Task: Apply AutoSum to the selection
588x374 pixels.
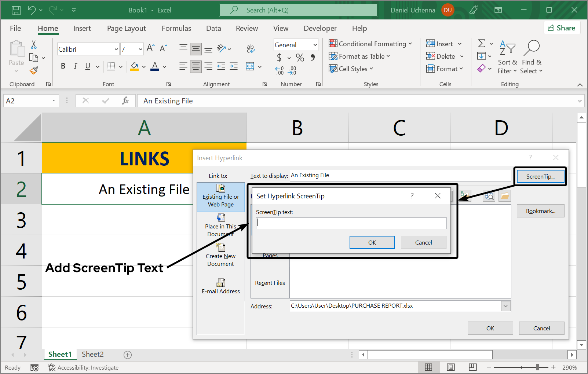Action: click(482, 43)
